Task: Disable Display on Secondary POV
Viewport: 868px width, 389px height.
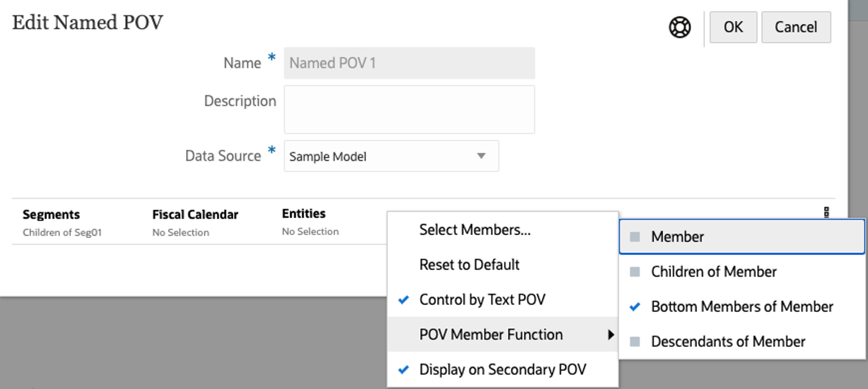Action: coord(502,370)
